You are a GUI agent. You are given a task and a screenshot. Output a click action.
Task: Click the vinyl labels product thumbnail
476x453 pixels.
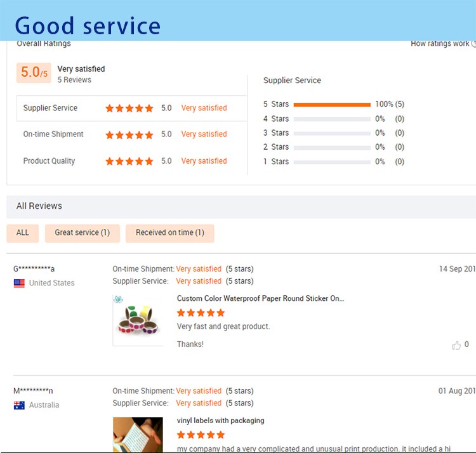coord(137,435)
